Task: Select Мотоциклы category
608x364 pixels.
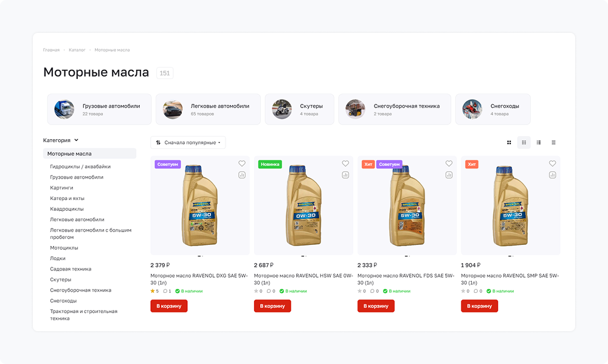Action: pyautogui.click(x=64, y=248)
